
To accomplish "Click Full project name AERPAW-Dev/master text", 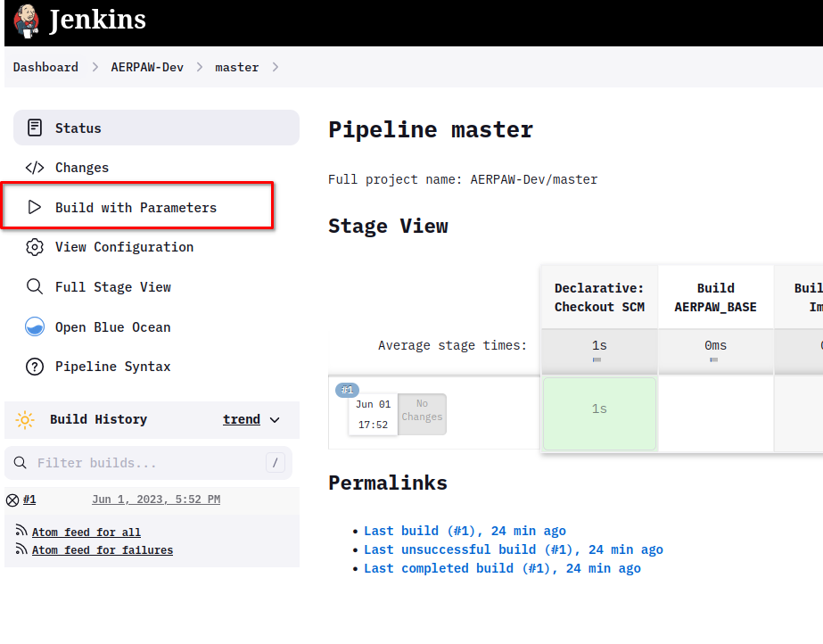I will pos(463,179).
